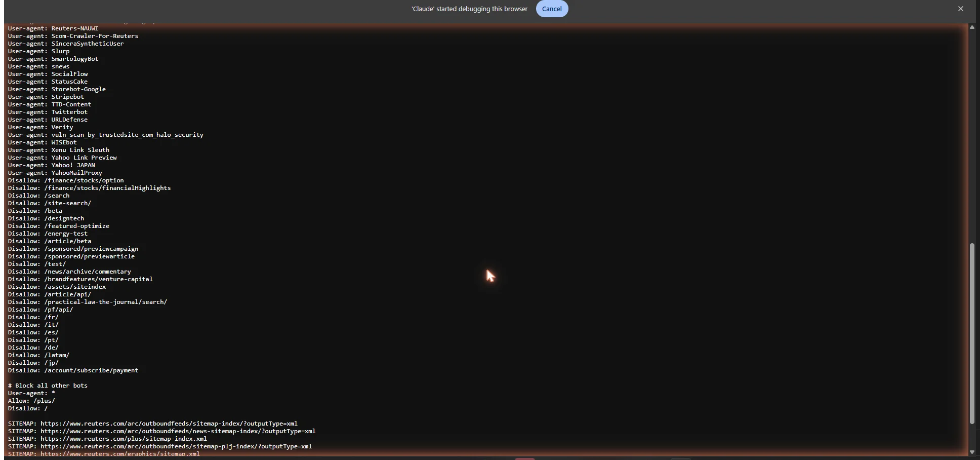The image size is (980, 460).
Task: Click the 'Disallow: /article/api/' line
Action: click(50, 294)
